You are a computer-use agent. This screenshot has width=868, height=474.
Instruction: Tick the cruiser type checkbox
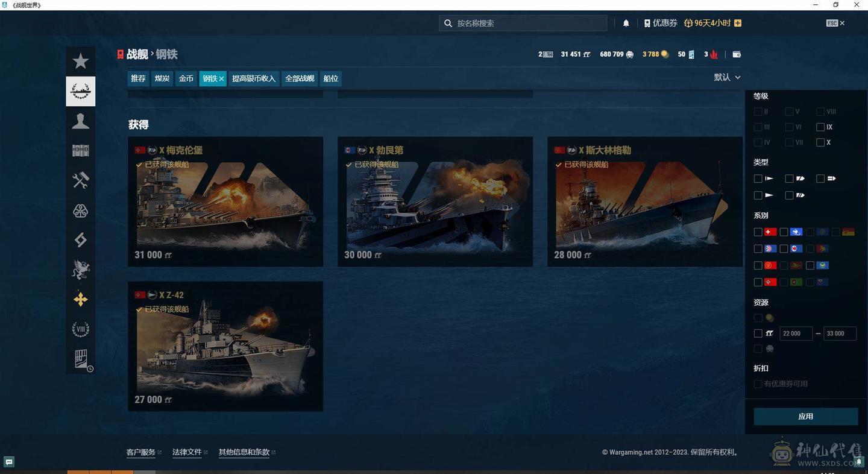[x=789, y=179]
